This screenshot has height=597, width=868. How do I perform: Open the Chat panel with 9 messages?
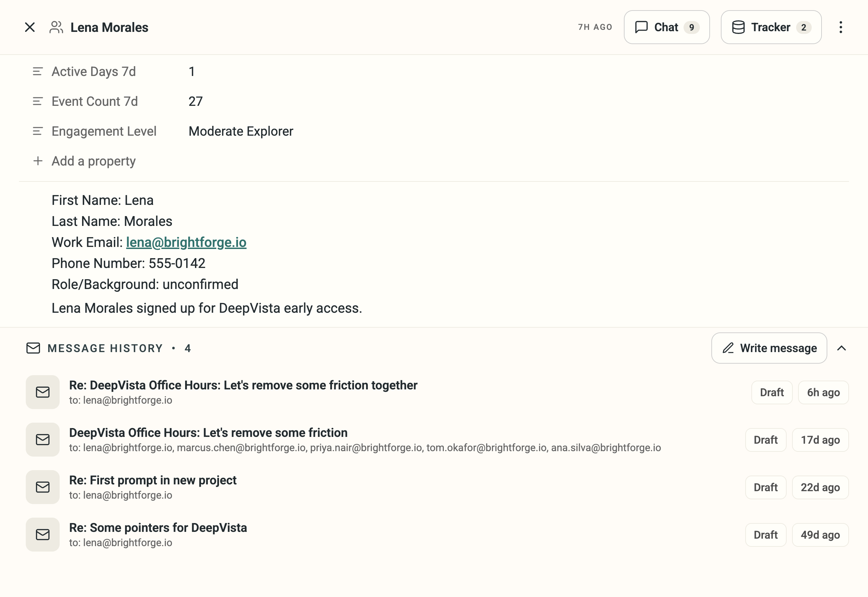(x=667, y=27)
